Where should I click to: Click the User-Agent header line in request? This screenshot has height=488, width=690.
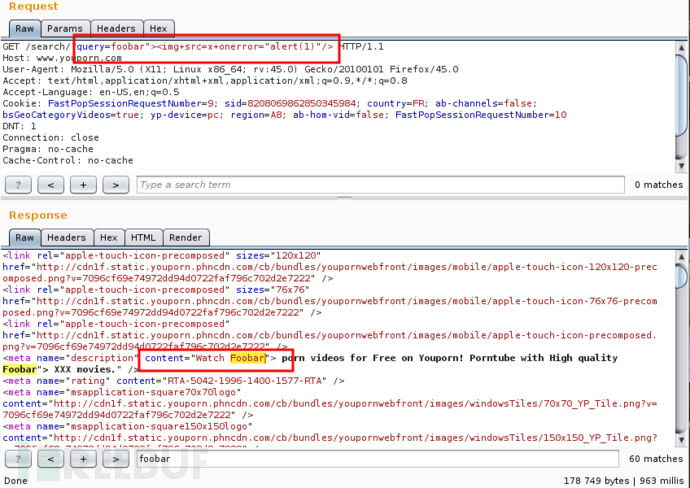(x=230, y=70)
